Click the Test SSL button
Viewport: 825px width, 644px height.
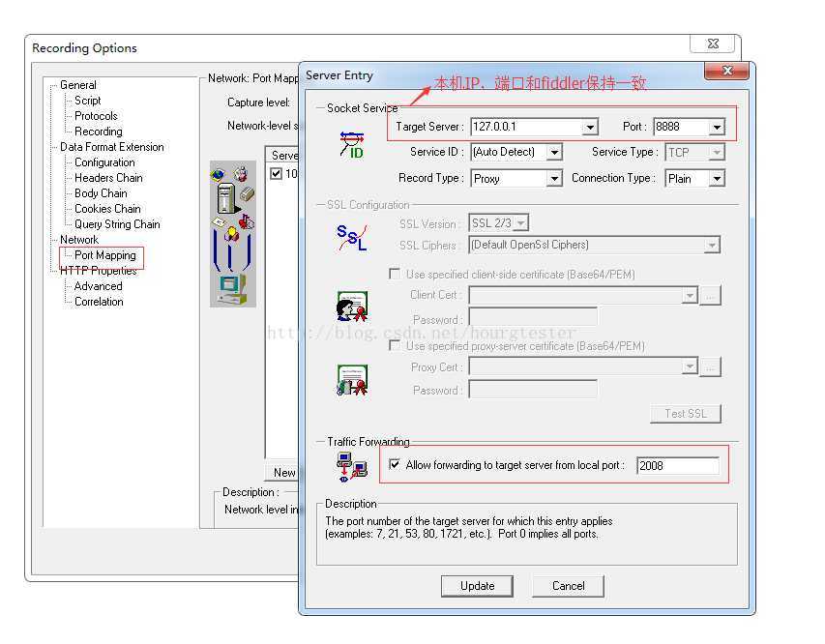(685, 414)
